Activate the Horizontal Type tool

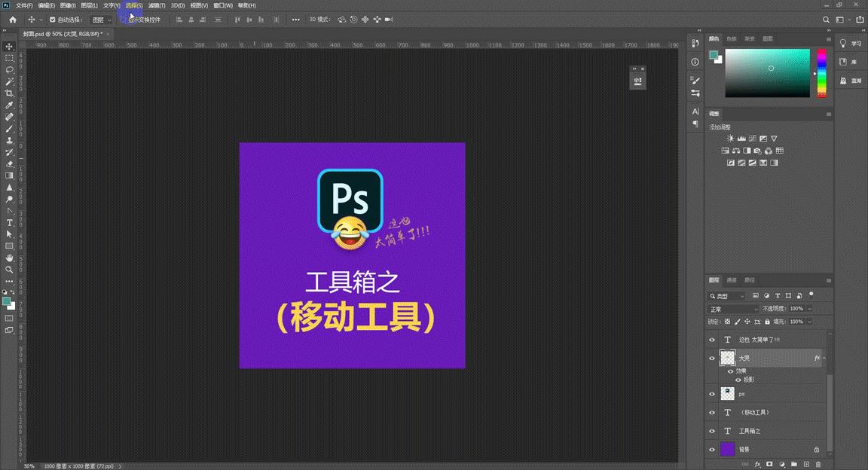(x=9, y=223)
